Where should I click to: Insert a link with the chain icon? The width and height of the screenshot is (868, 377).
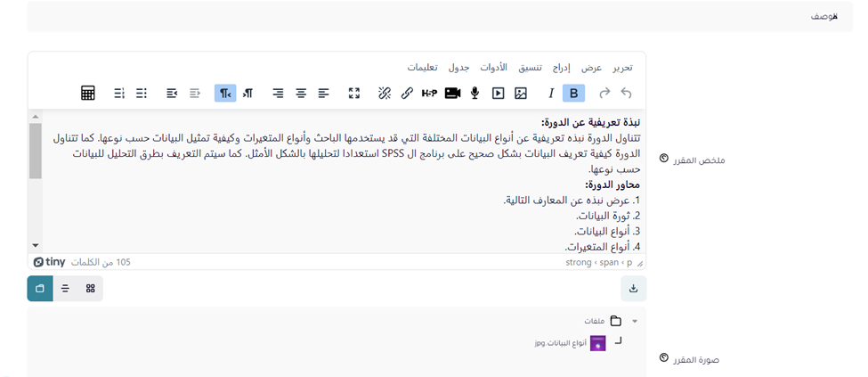coord(407,94)
